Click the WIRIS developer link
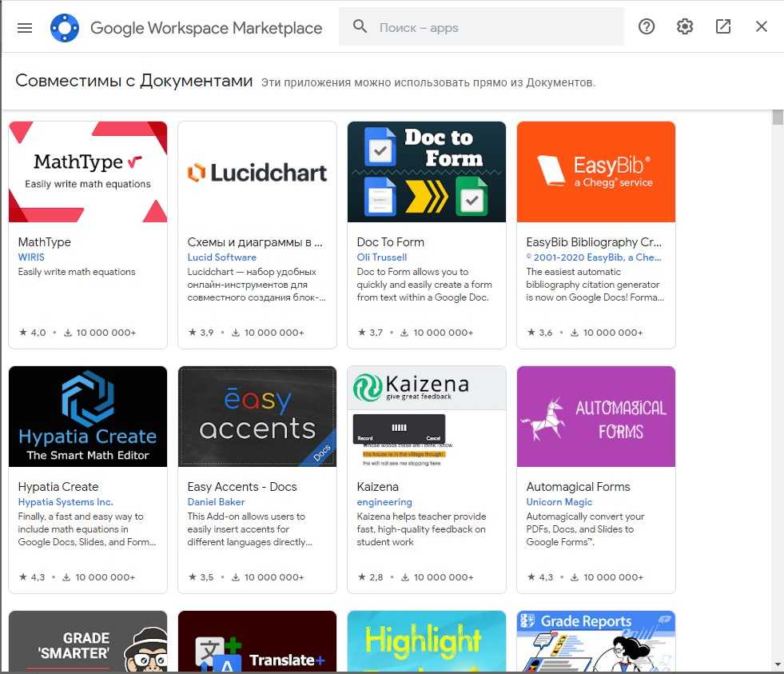 click(32, 257)
